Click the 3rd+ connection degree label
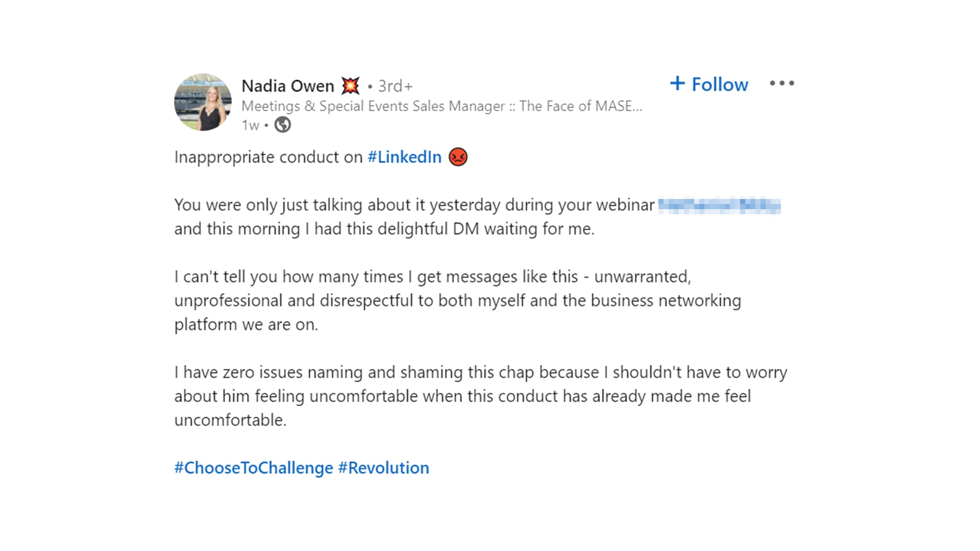980x551 pixels. [x=395, y=86]
